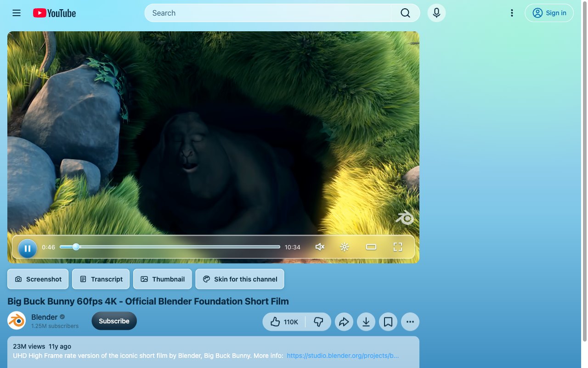Click the YouTube logo
The width and height of the screenshot is (588, 368).
point(54,13)
